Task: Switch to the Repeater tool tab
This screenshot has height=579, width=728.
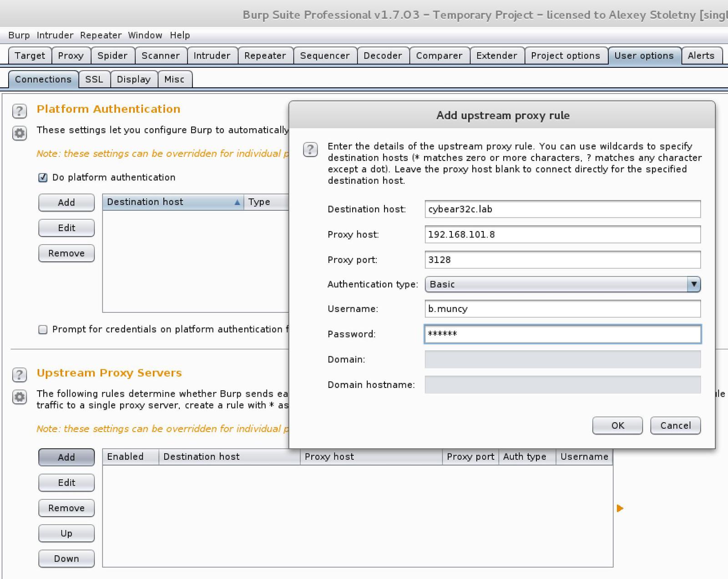Action: 265,55
